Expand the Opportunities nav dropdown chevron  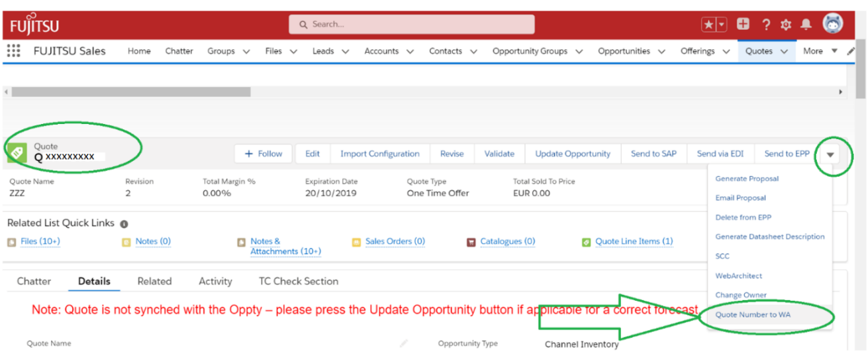(661, 52)
